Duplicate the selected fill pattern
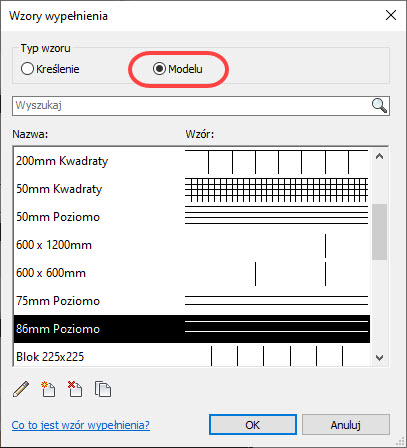 [103, 389]
